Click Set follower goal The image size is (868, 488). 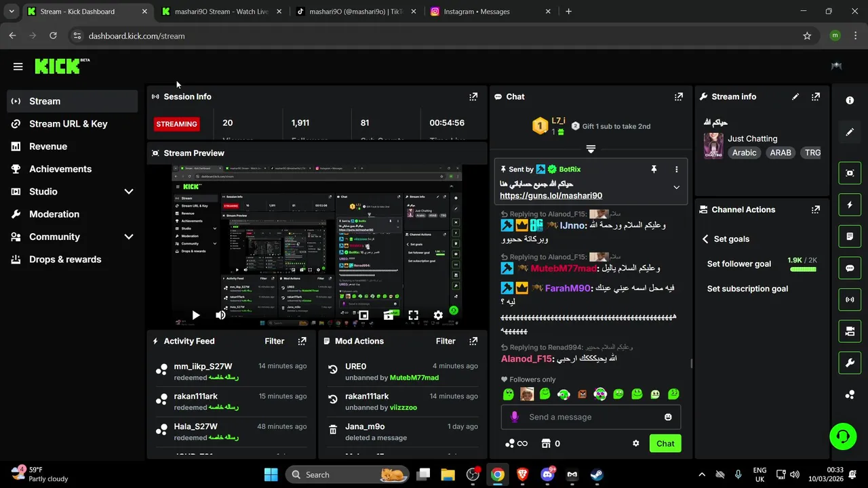[739, 264]
